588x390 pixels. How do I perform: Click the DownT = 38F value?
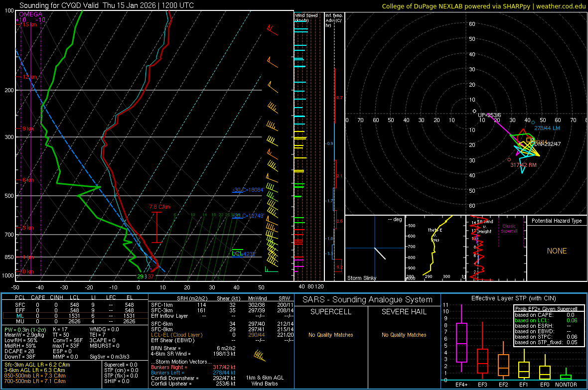click(20, 357)
